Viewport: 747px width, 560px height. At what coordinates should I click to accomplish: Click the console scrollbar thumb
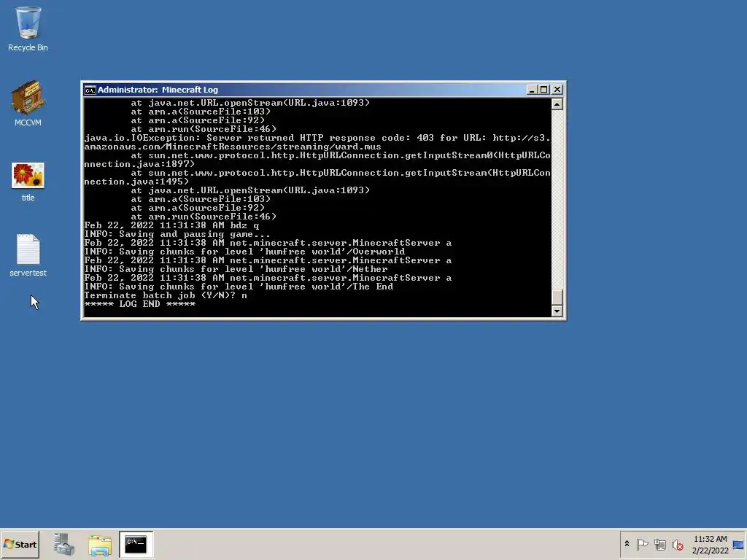click(x=557, y=296)
